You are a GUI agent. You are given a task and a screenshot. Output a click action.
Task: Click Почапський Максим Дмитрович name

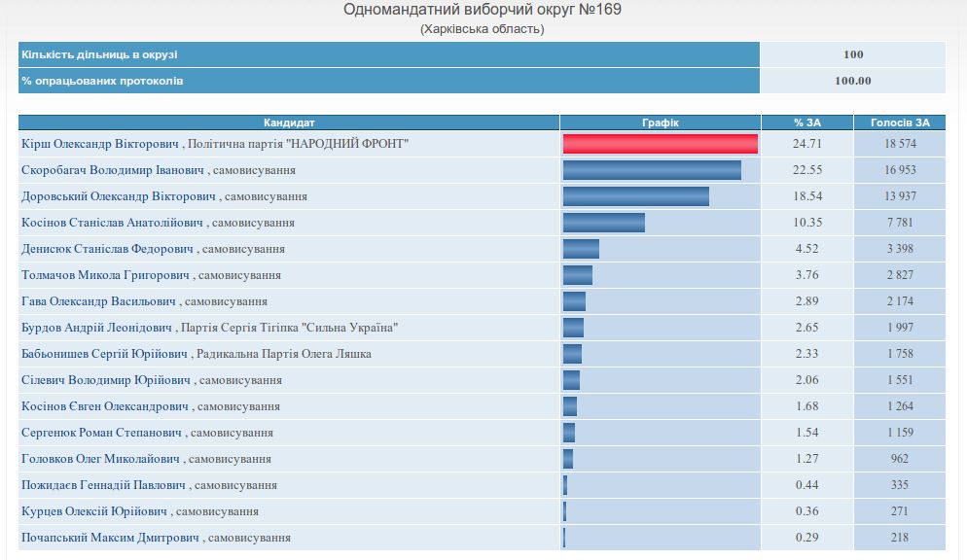click(110, 538)
